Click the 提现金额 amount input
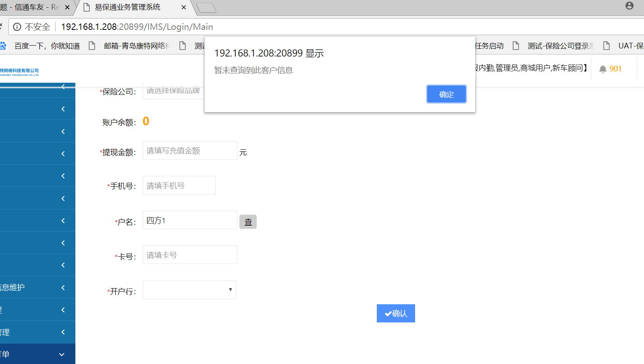This screenshot has height=364, width=644. click(x=190, y=151)
